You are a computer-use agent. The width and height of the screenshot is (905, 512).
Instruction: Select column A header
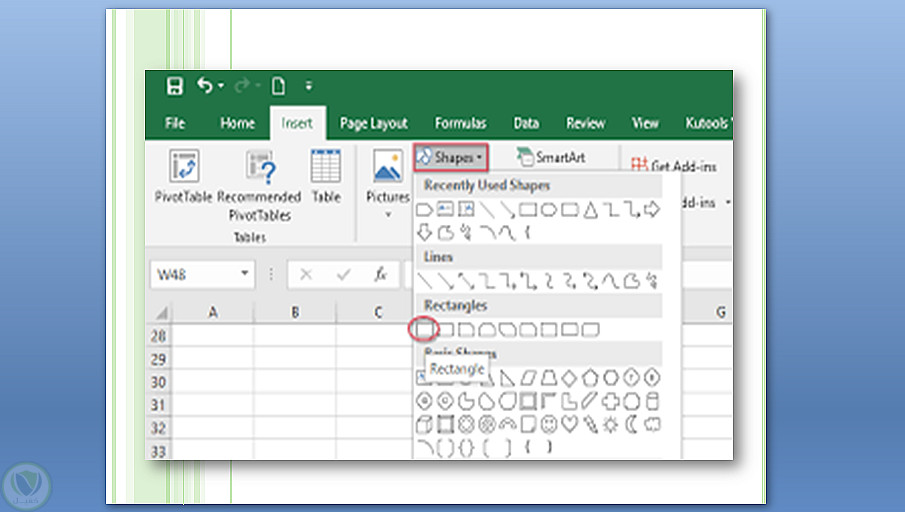213,312
